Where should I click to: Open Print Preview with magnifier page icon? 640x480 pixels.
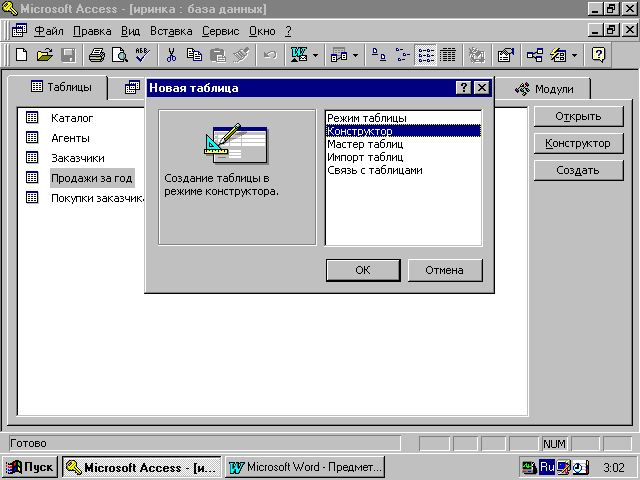[x=120, y=55]
